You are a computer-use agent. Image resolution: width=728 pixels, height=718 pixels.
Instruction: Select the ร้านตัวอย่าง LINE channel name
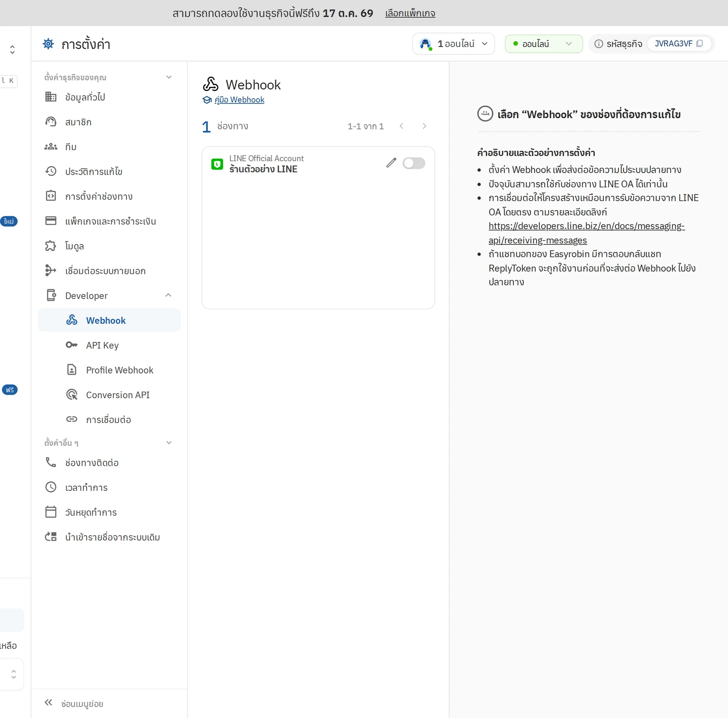[x=264, y=169]
